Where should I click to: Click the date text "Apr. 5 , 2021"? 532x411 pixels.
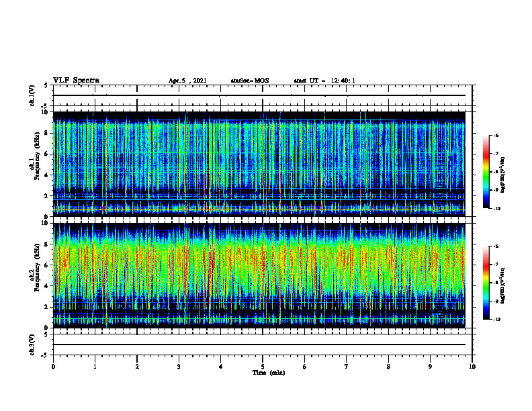pyautogui.click(x=187, y=81)
